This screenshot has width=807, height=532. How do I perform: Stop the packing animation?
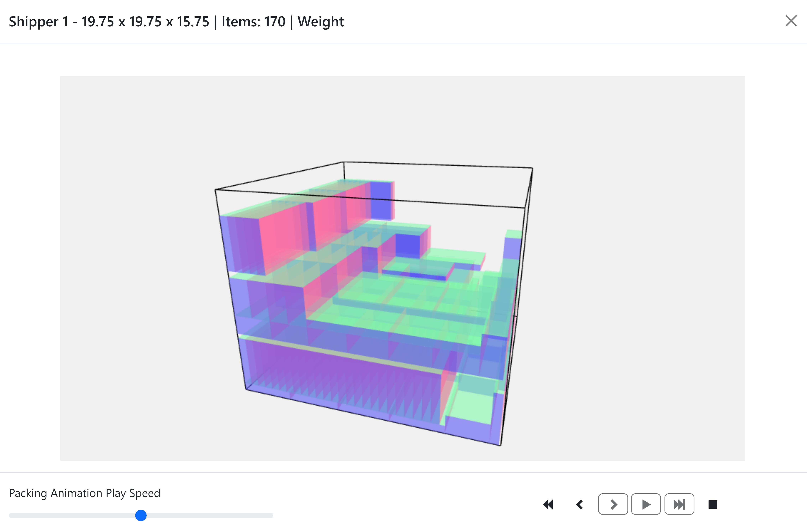tap(713, 505)
